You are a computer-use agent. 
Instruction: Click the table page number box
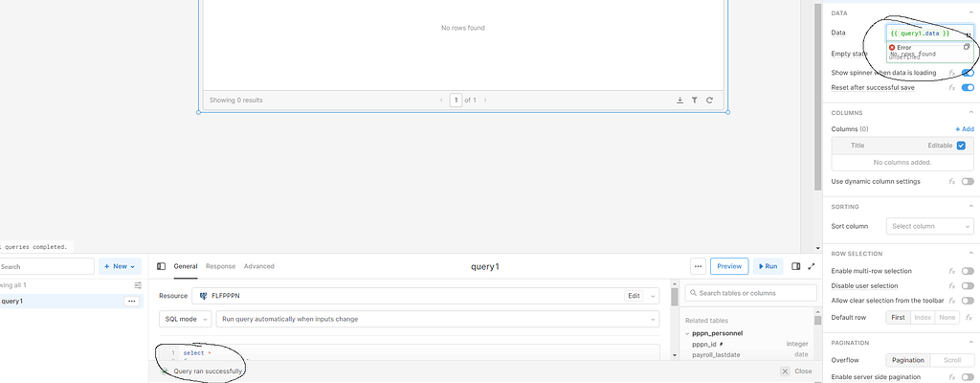456,101
